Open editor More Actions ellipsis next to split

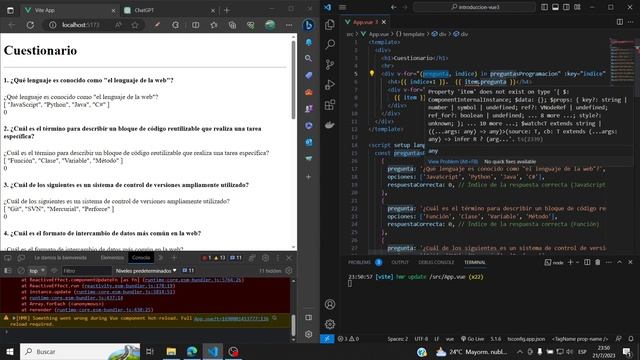[x=631, y=22]
